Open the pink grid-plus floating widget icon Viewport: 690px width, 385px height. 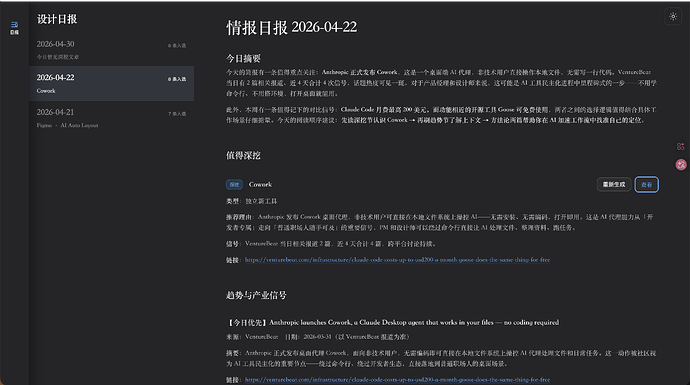(x=681, y=147)
